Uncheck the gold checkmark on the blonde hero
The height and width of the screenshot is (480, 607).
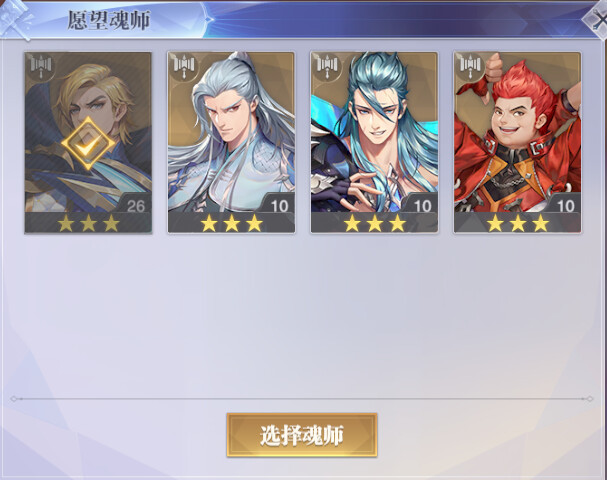88,144
